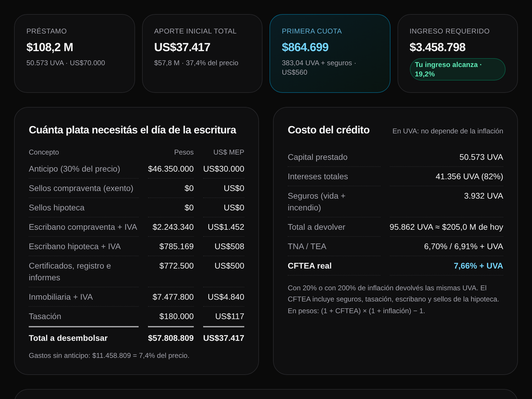Click 'En UVA: no depende de la inflación' note

point(448,131)
